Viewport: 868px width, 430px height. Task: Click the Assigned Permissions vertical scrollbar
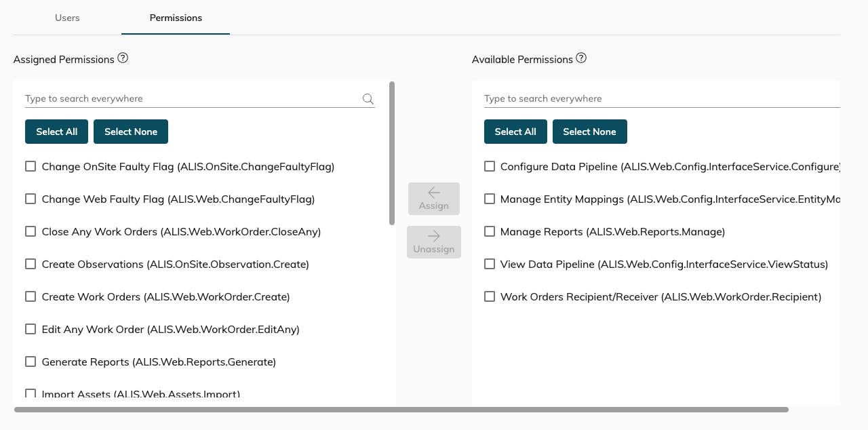point(392,153)
